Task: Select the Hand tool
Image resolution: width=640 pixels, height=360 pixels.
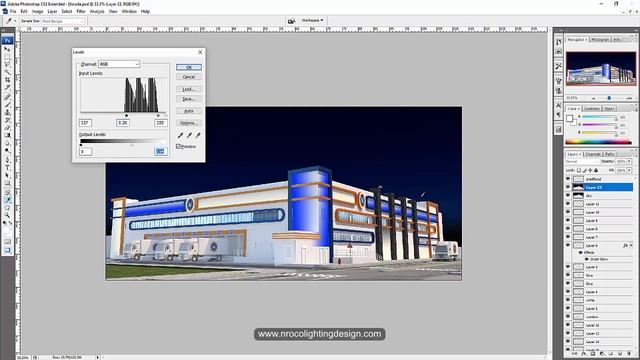Action: (7, 207)
